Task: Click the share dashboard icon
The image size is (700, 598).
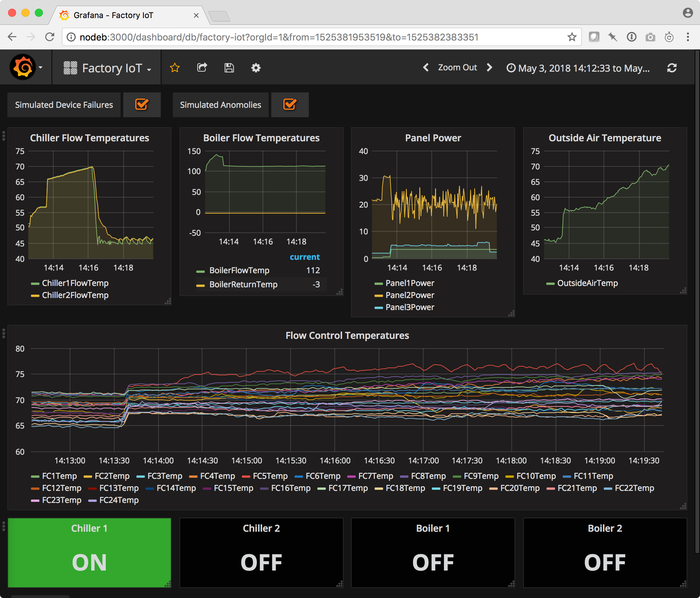Action: pos(202,68)
